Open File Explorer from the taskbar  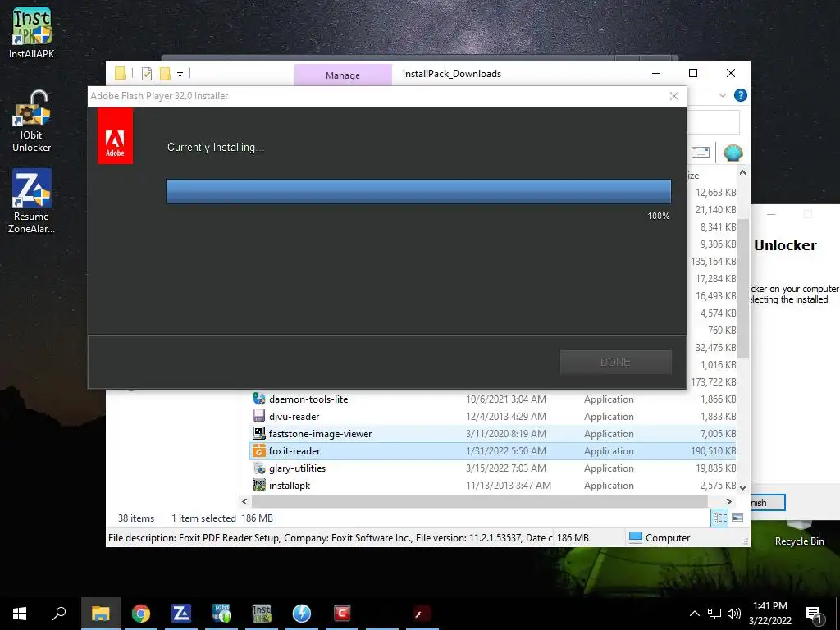101,614
